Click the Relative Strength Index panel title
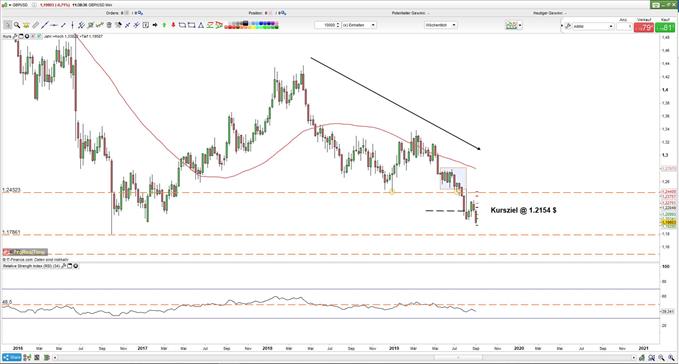Viewport: 679px width, 364px height. 31,266
